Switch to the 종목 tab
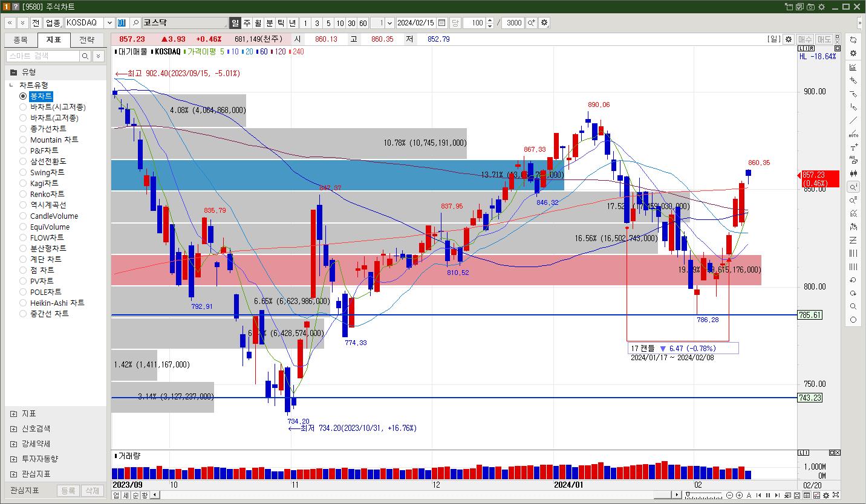This screenshot has width=866, height=504. click(21, 40)
